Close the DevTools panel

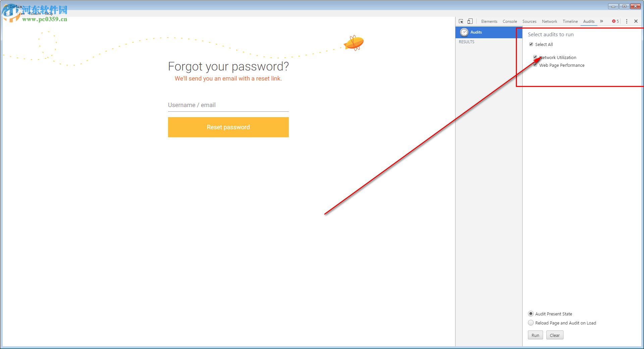tap(636, 21)
